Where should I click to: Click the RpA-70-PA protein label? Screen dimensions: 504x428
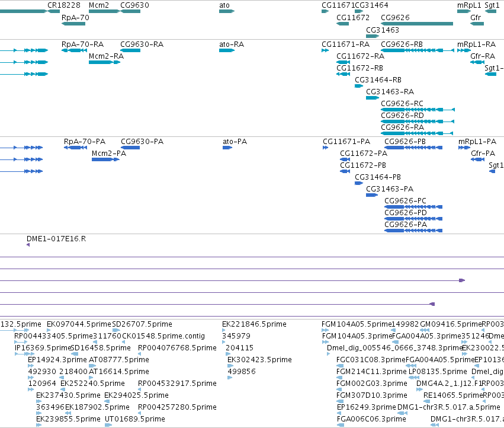85,142
